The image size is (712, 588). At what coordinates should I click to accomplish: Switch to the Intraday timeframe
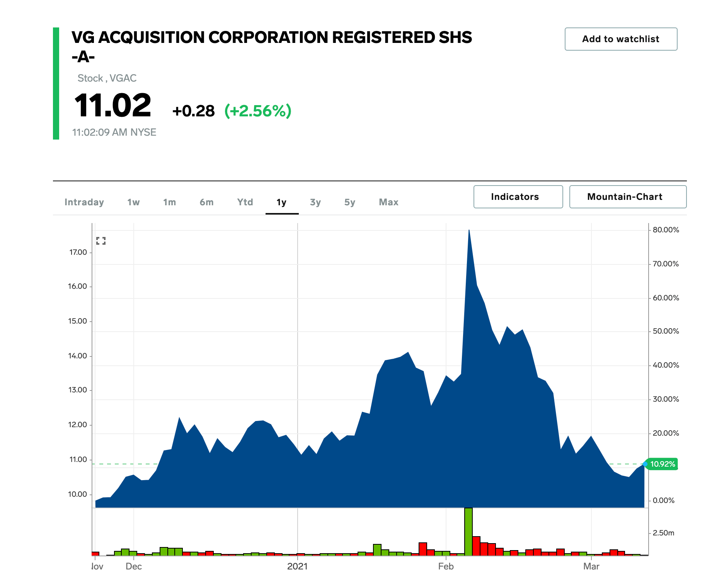(x=85, y=202)
